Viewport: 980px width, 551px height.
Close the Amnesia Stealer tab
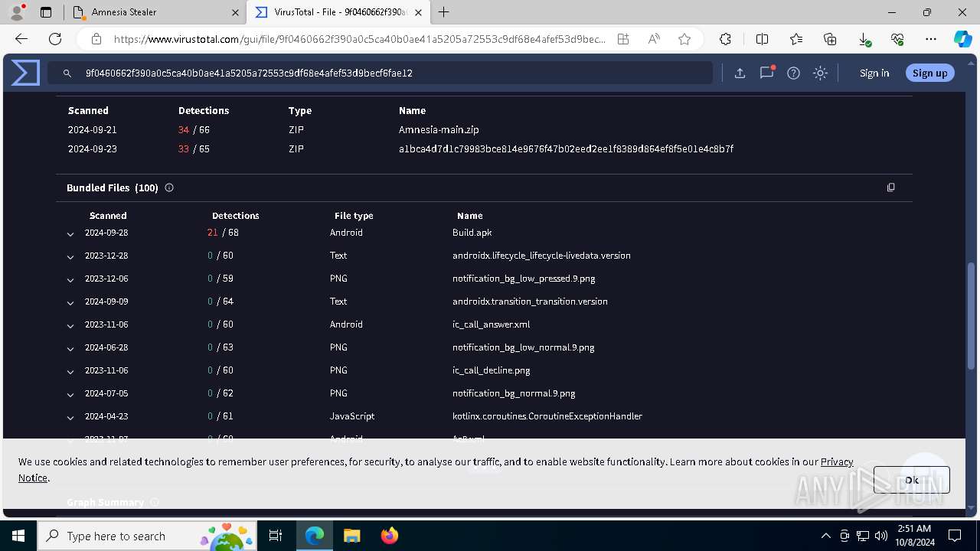point(234,12)
